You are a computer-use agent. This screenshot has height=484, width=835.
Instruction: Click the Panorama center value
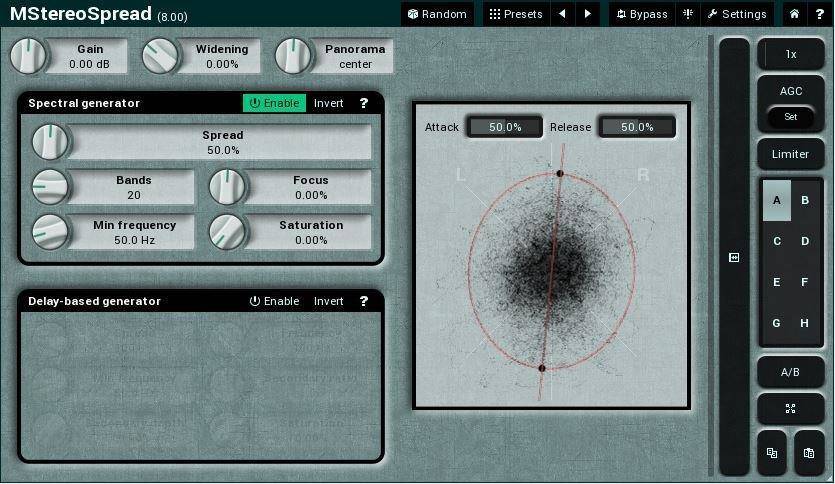pyautogui.click(x=355, y=64)
